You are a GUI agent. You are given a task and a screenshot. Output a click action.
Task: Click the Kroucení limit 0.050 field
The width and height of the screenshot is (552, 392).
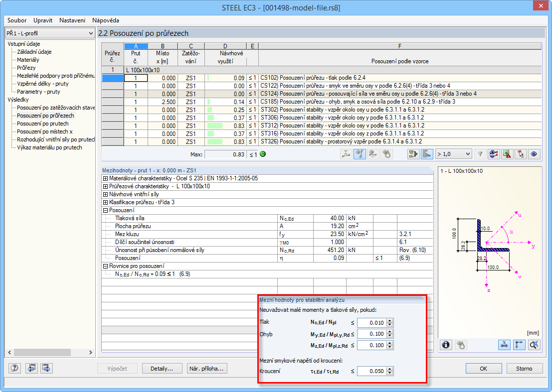[372, 371]
